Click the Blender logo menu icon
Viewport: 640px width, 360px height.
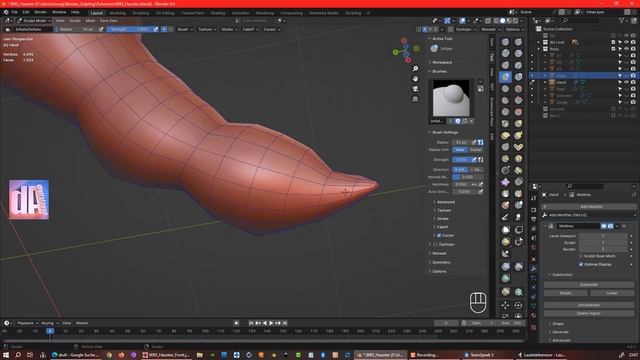[x=6, y=12]
